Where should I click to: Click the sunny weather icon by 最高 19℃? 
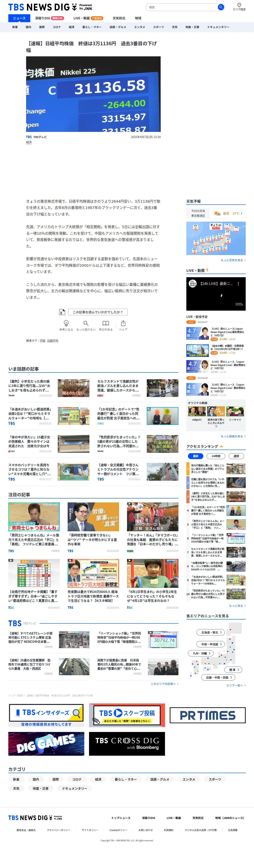(217, 213)
